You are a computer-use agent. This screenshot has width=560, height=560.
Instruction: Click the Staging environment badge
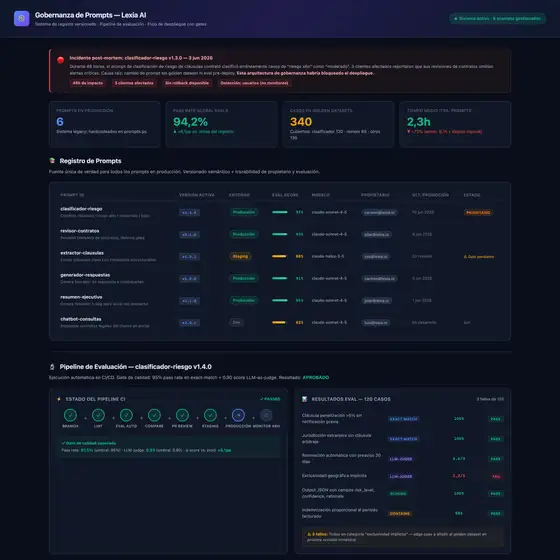tap(240, 256)
